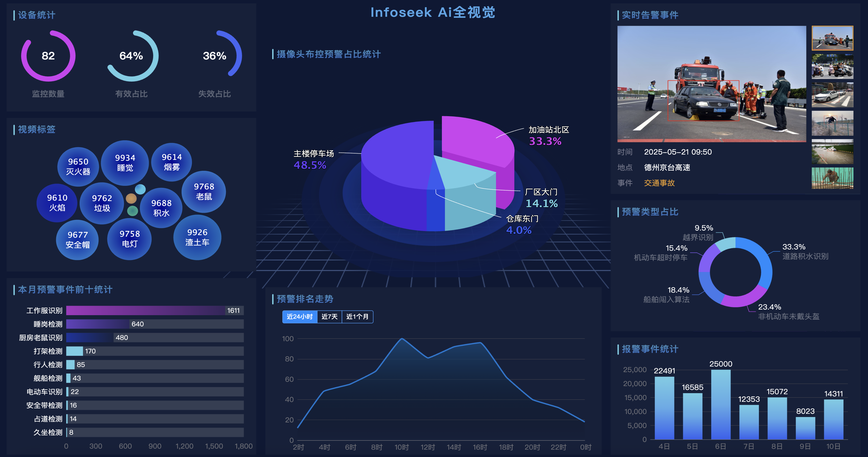The height and width of the screenshot is (457, 868).
Task: Click the 7日 bar showing 12353
Action: (749, 422)
